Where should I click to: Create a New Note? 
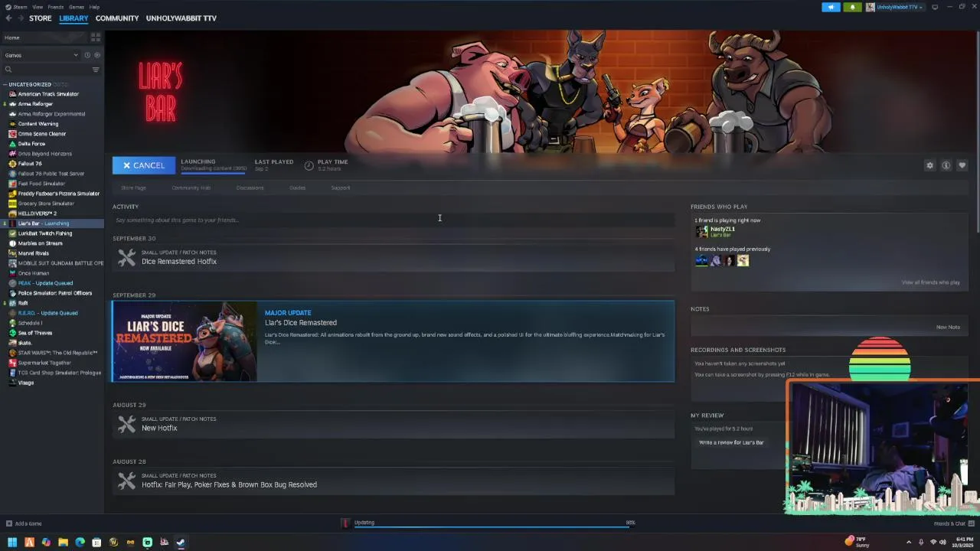pos(948,327)
